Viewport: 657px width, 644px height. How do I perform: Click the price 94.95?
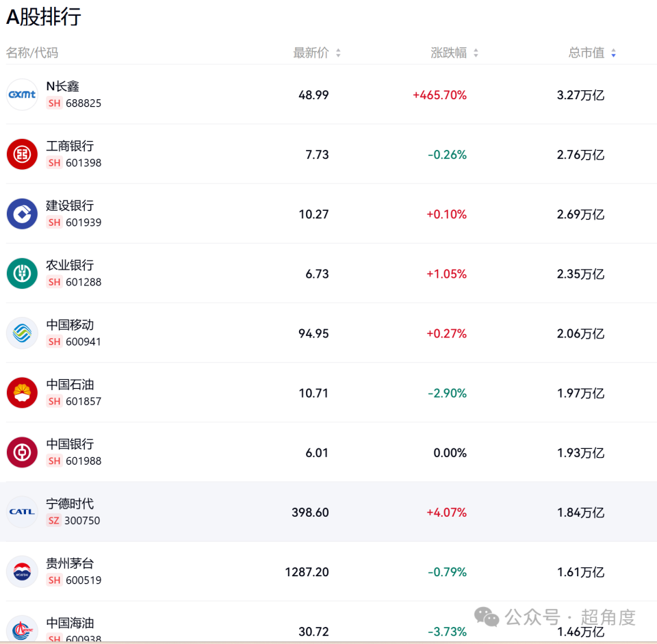(313, 333)
